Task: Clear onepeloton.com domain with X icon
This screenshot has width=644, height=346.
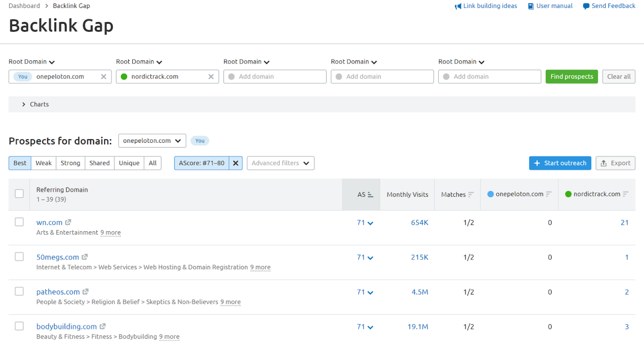Action: click(x=104, y=76)
